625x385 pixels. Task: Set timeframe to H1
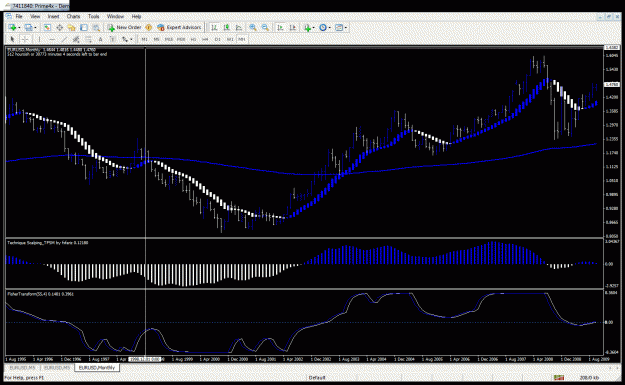(x=193, y=39)
